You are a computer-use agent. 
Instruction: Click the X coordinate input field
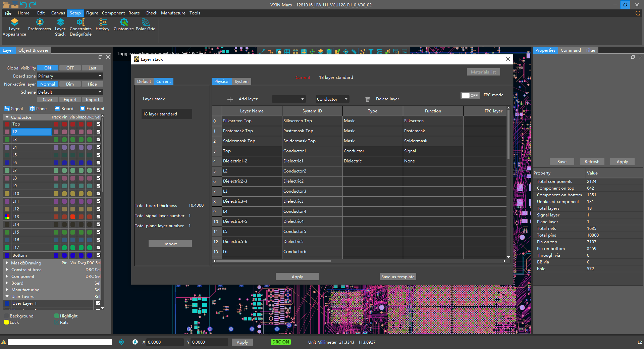[165, 342]
